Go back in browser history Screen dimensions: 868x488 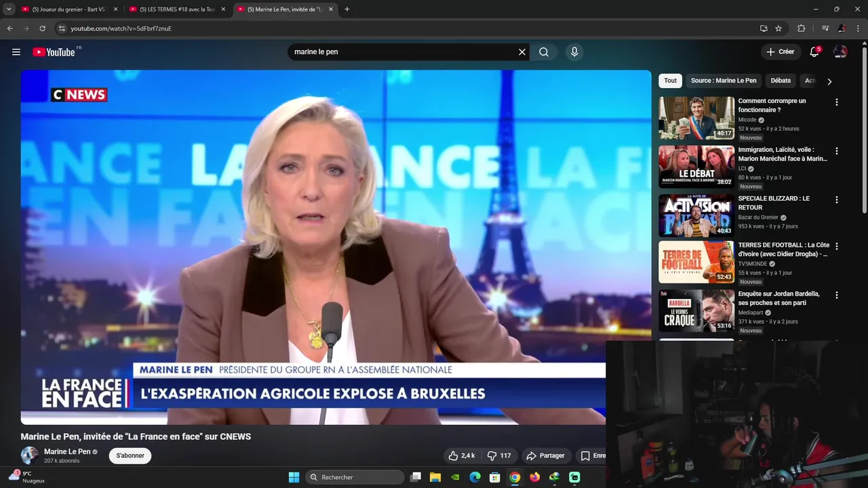[x=9, y=28]
